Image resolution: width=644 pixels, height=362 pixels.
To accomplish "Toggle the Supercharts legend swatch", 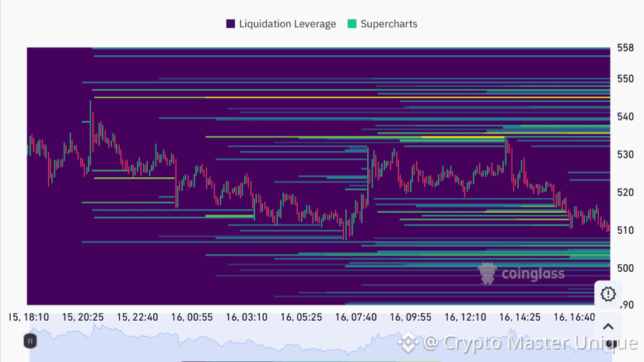I will point(352,24).
